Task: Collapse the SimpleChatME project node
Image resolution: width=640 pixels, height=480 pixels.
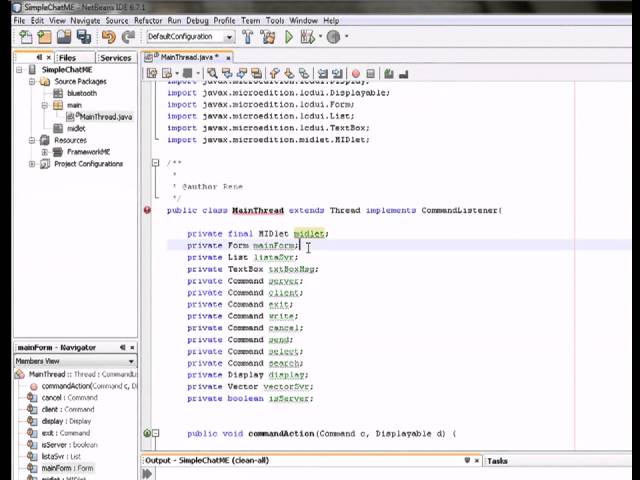Action: (x=20, y=70)
